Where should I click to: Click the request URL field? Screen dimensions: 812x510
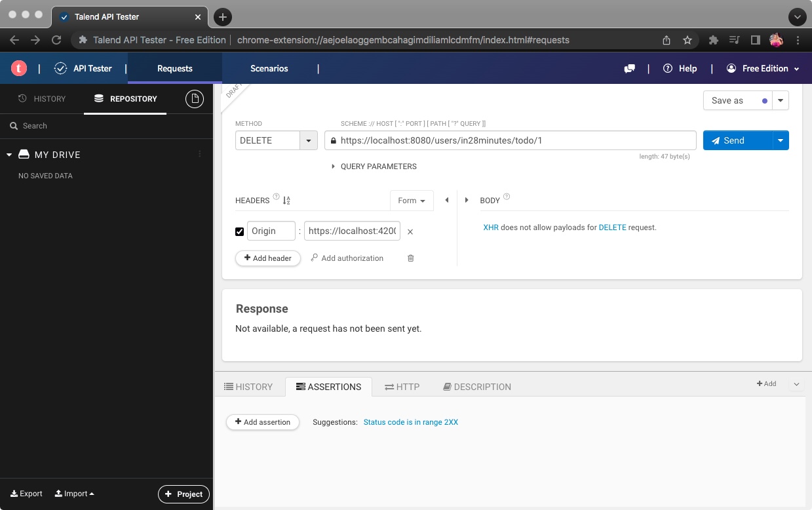(x=511, y=140)
